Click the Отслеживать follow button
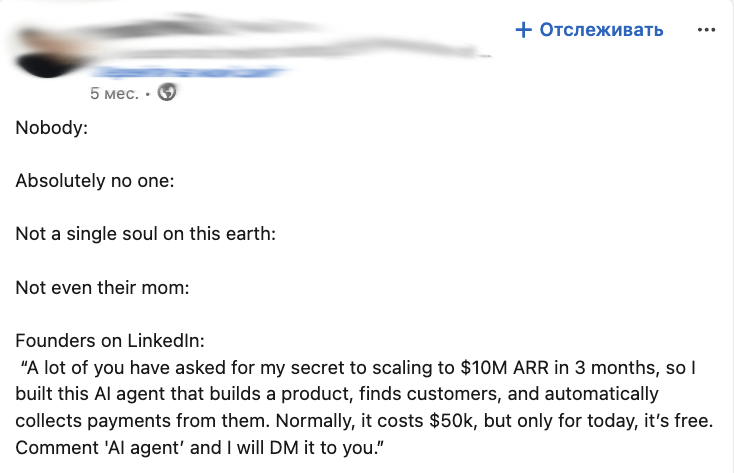734x473 pixels. (601, 30)
